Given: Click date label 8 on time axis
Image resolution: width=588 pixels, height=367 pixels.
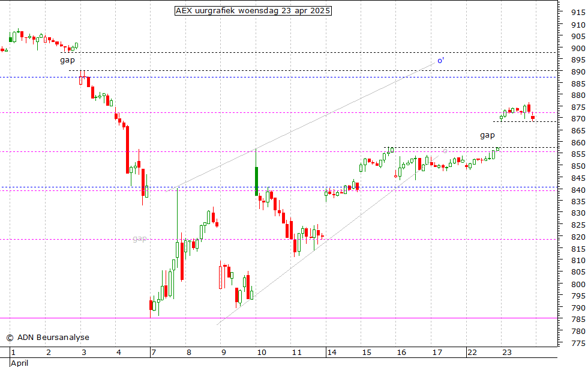Looking at the screenshot, I should coord(188,353).
